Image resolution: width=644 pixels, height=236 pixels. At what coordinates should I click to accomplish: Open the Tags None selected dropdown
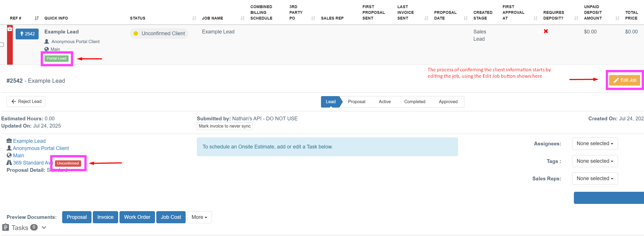point(594,161)
